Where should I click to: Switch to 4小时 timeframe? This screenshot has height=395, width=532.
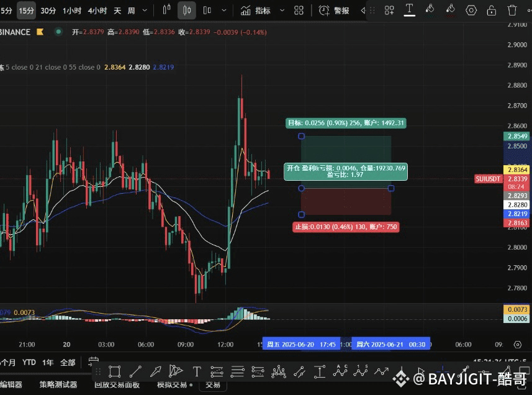click(x=97, y=11)
